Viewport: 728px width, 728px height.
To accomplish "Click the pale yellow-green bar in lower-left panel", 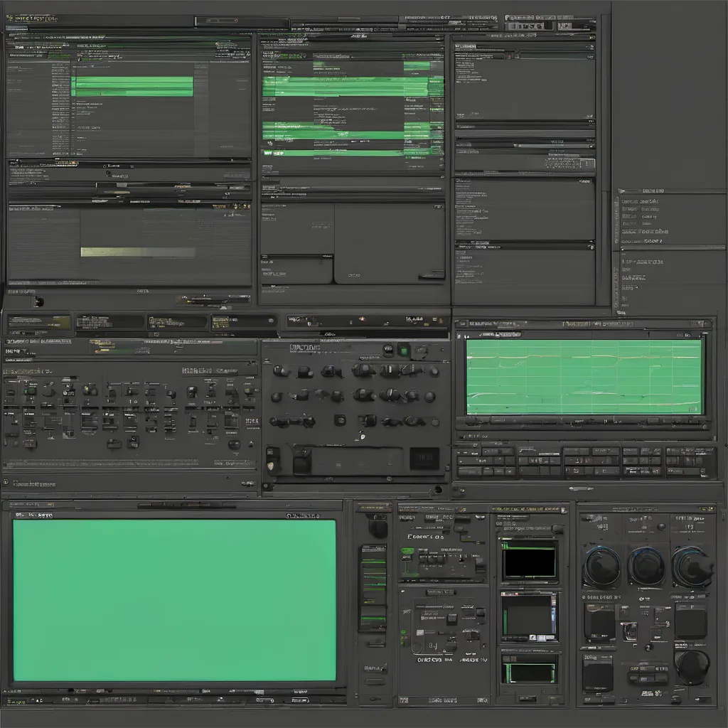I will point(138,252).
